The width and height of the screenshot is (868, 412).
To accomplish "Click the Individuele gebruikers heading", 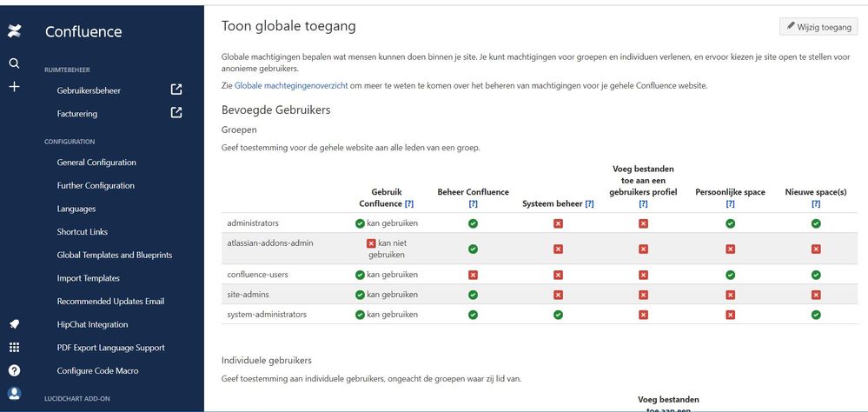I will pos(266,361).
